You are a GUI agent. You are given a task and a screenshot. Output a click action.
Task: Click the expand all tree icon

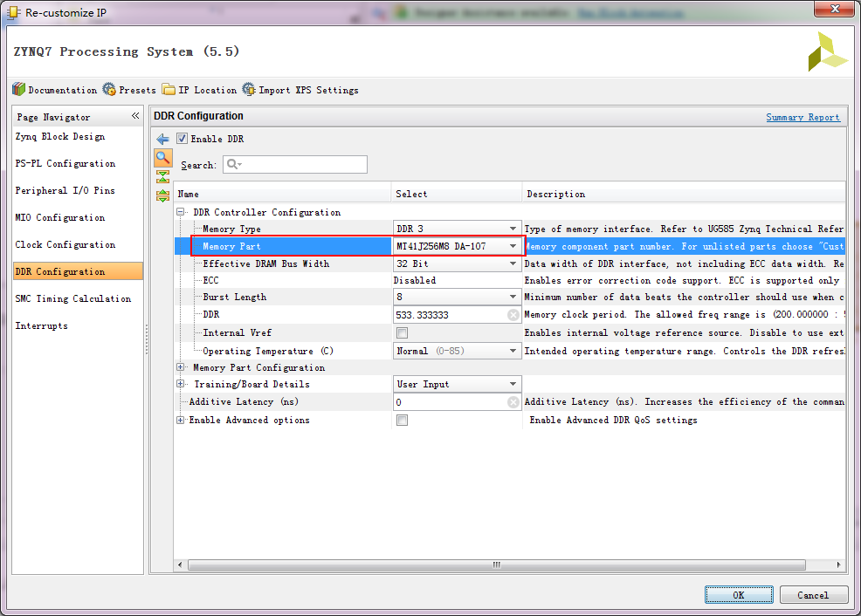pyautogui.click(x=162, y=195)
